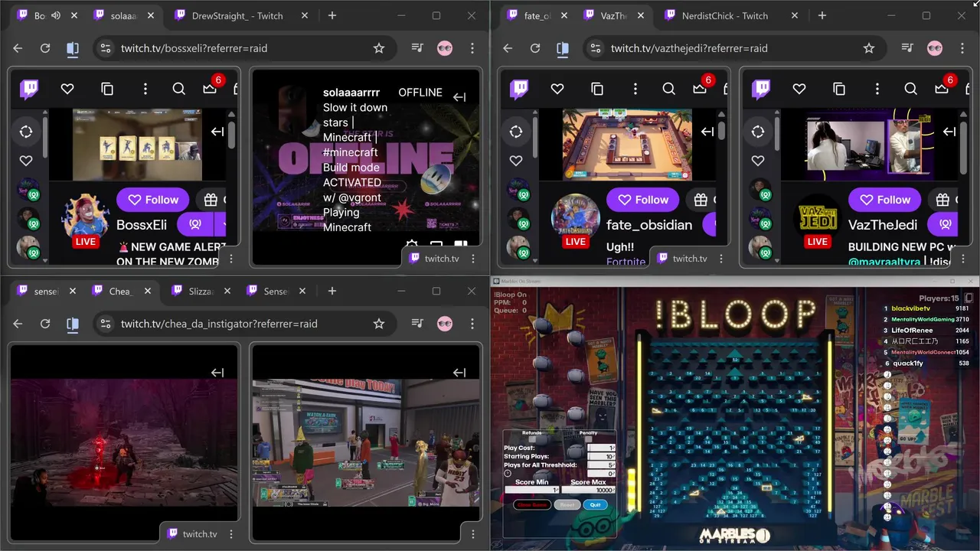
Task: Open search icon in fate_obsidian pane header
Action: 668,89
